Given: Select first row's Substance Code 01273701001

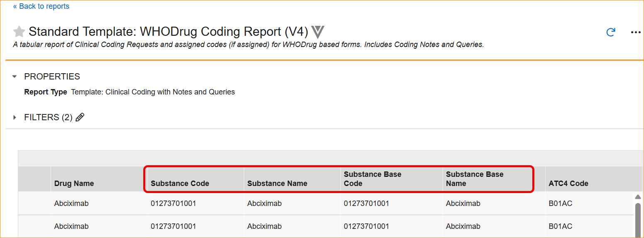Looking at the screenshot, I should click(x=173, y=203).
